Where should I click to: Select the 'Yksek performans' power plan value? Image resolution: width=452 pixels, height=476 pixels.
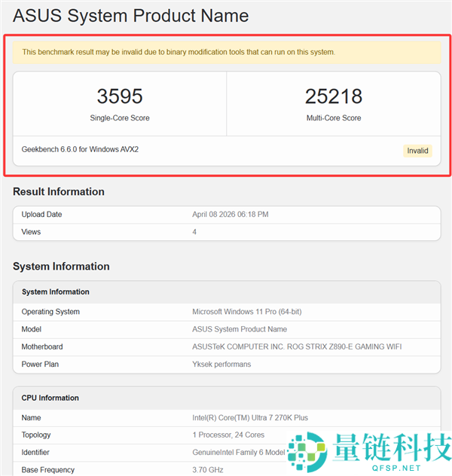point(221,364)
